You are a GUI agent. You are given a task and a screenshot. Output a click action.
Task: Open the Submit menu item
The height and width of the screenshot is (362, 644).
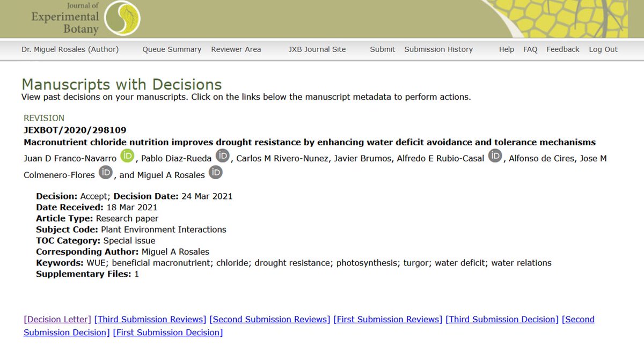pos(383,49)
